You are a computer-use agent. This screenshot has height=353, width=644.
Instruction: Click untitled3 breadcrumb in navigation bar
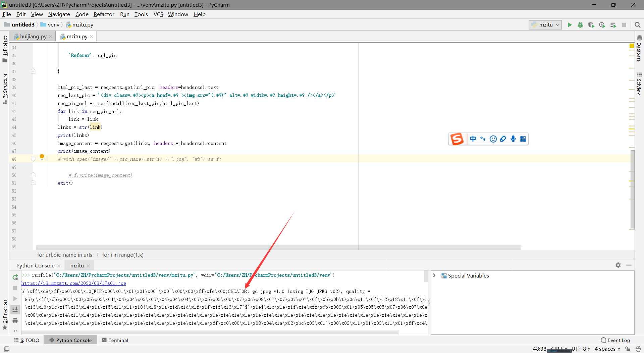pyautogui.click(x=20, y=24)
